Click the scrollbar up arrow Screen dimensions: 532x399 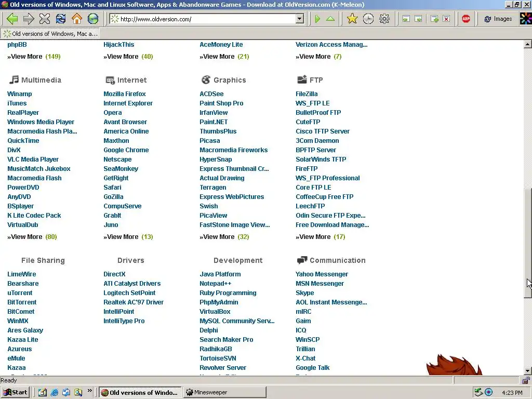[x=528, y=44]
